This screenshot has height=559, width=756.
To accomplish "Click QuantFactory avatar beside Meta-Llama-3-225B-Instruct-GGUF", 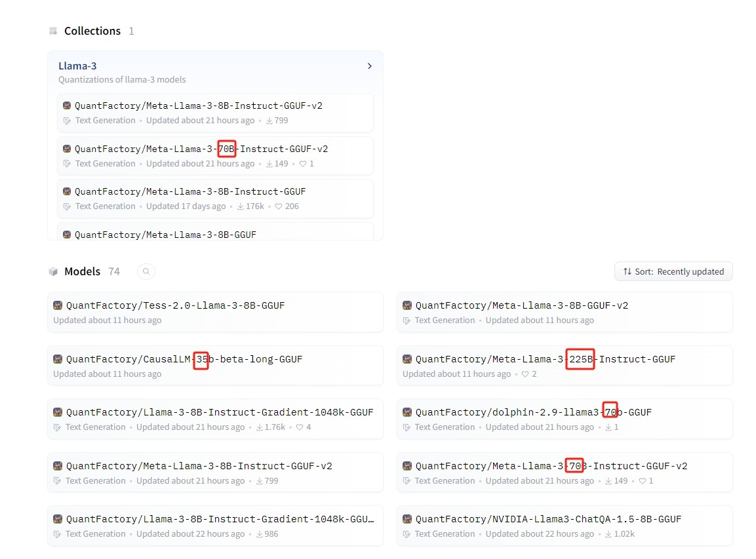I will click(407, 359).
